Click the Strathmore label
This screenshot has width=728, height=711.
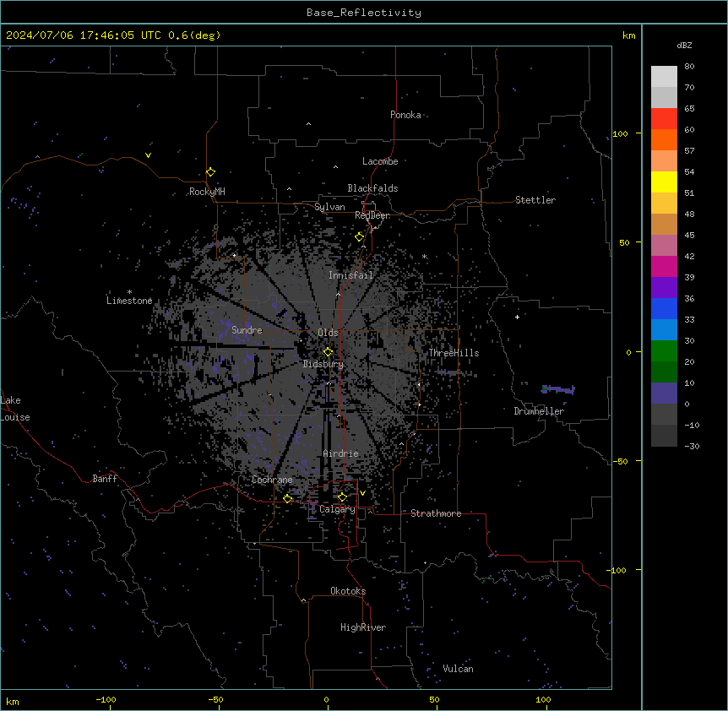436,513
